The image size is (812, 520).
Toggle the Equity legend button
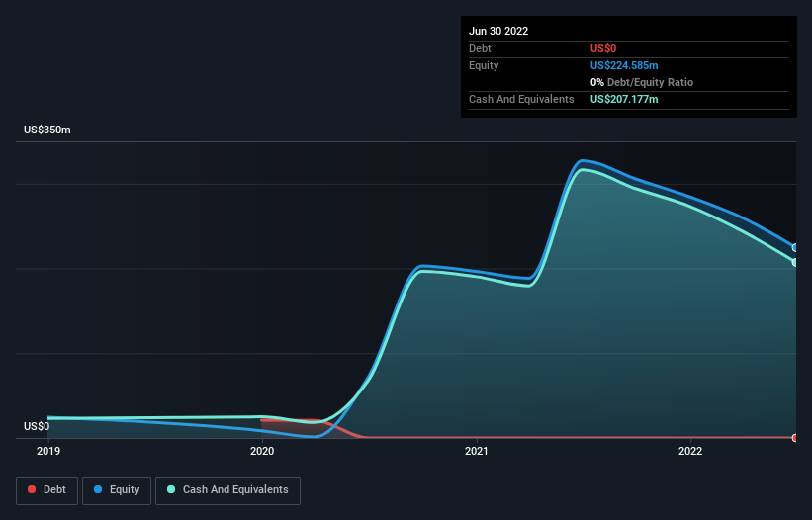click(x=117, y=490)
